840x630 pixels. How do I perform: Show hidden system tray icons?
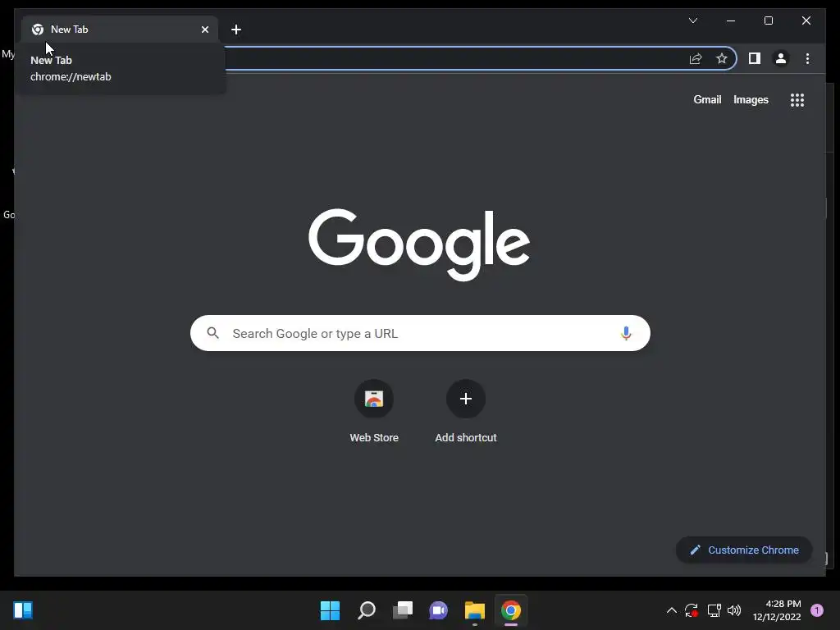pyautogui.click(x=671, y=610)
